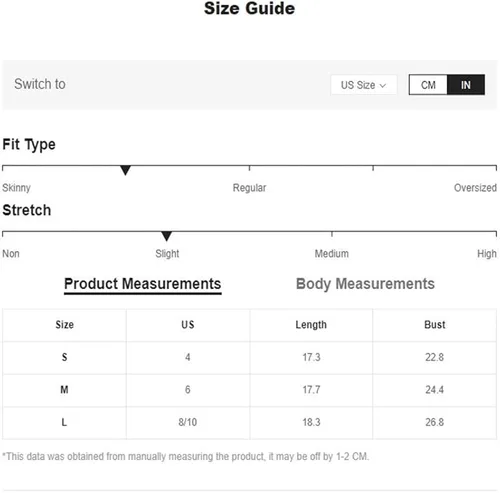Select the Product Measurements tab
Screen dimensions: 500x493
pyautogui.click(x=143, y=284)
